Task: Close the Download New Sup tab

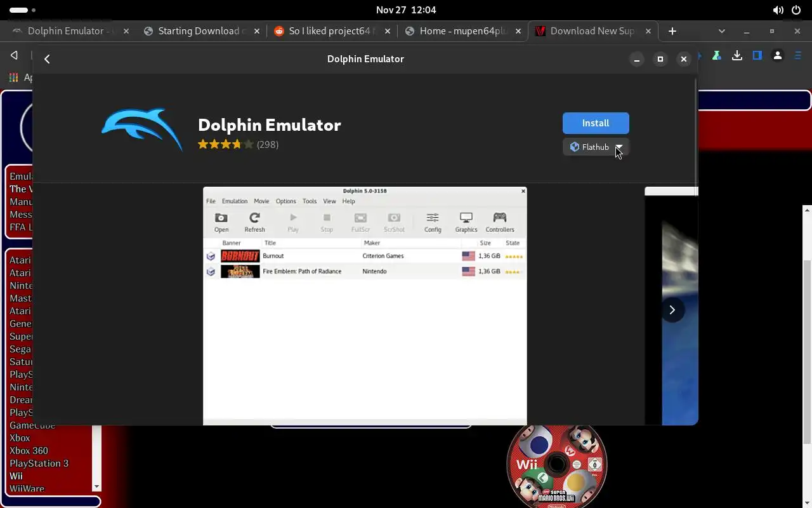Action: click(649, 31)
